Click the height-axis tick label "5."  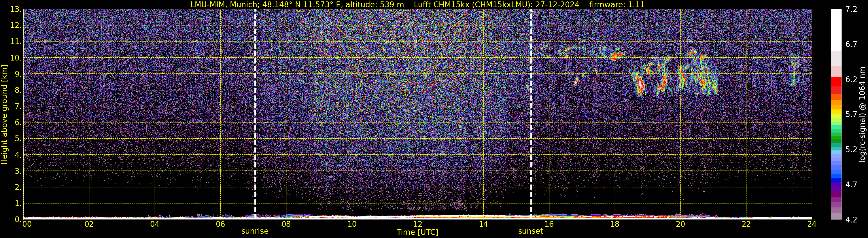(18, 139)
